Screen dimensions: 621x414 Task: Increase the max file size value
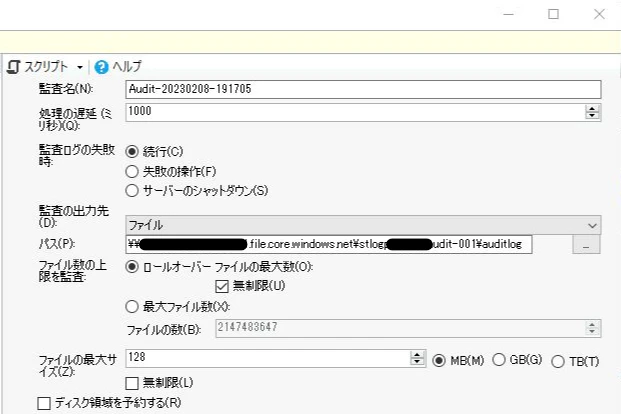coord(417,355)
